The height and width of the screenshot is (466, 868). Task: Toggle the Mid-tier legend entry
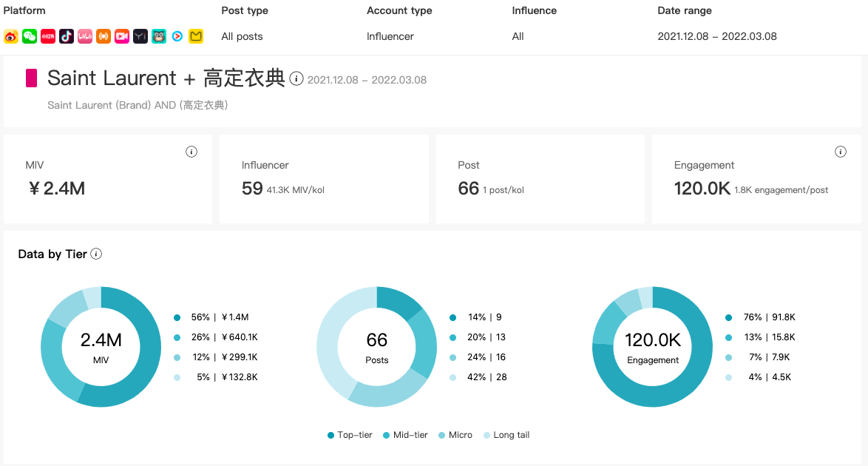pyautogui.click(x=405, y=435)
